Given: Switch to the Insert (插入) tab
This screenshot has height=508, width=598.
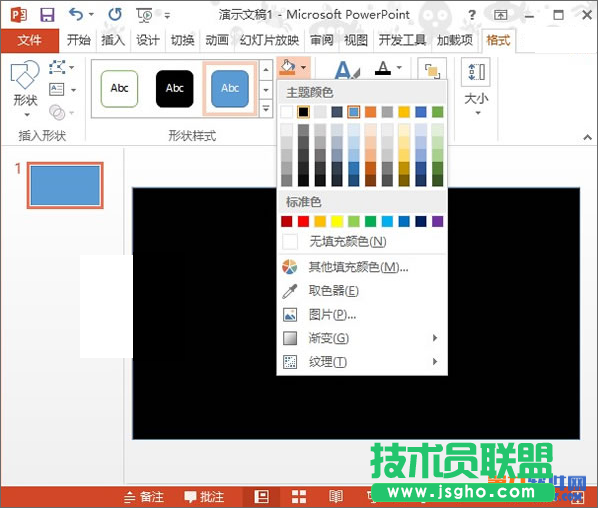Looking at the screenshot, I should pyautogui.click(x=113, y=40).
